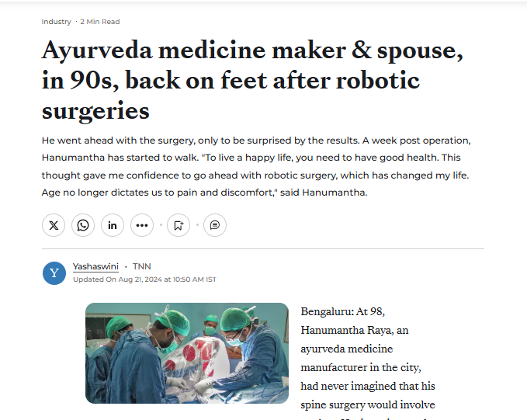Click the summary paragraph under the headline
The image size is (527, 420).
(256, 166)
